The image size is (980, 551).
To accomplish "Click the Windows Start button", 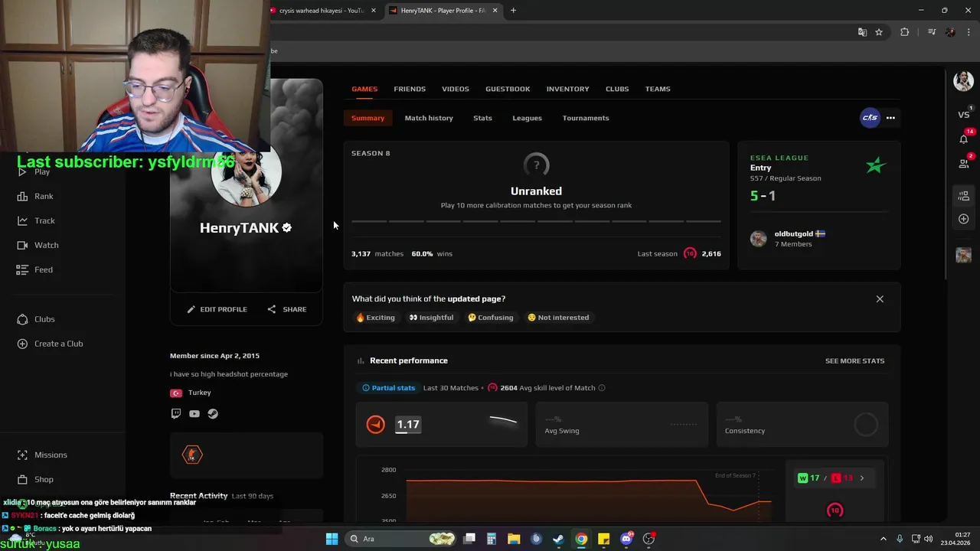I will 332,539.
